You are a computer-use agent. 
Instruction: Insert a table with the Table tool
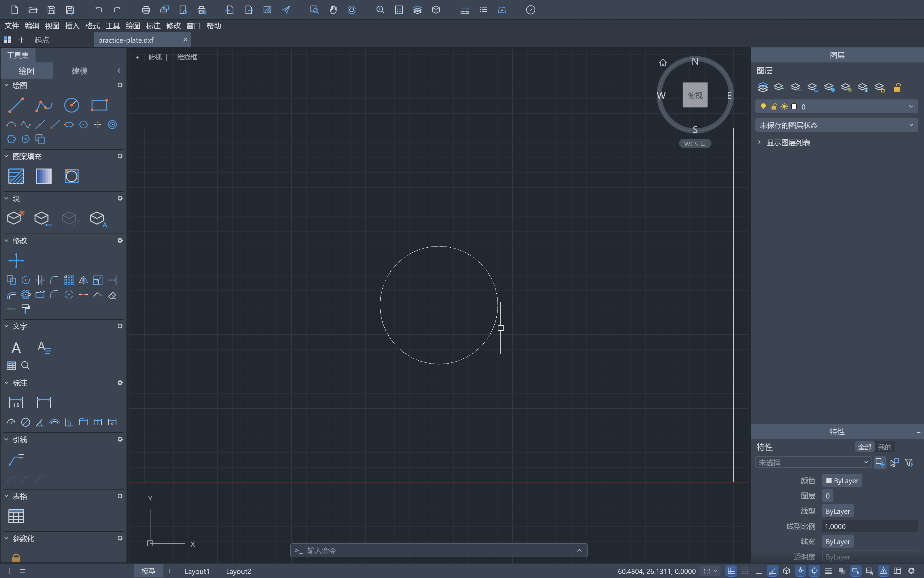coord(16,516)
